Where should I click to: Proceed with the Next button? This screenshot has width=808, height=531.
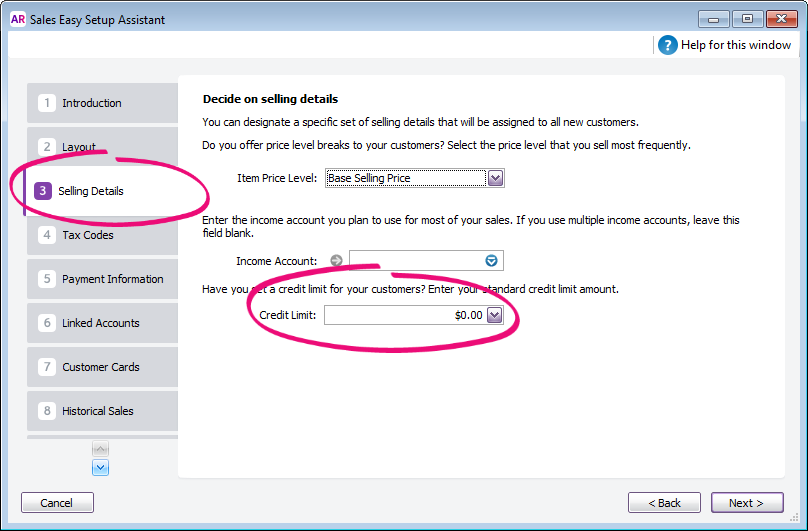coord(746,503)
